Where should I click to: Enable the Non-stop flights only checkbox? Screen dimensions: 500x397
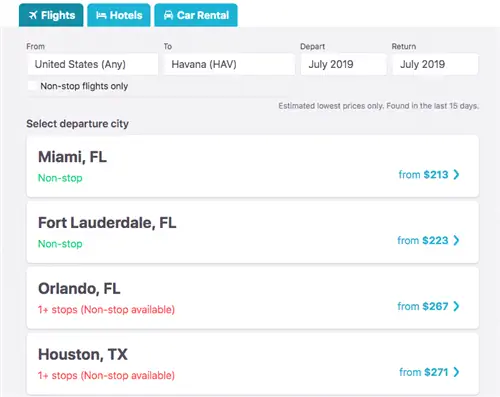click(32, 86)
